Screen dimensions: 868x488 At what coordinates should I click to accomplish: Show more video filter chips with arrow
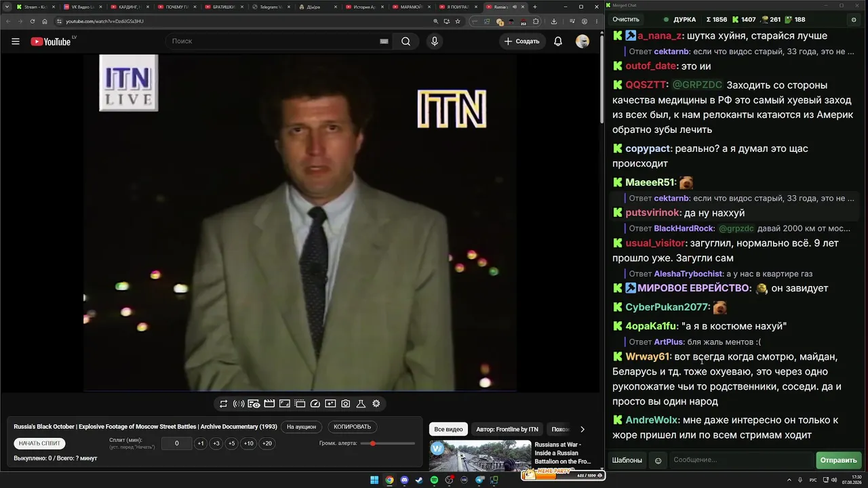tap(582, 429)
